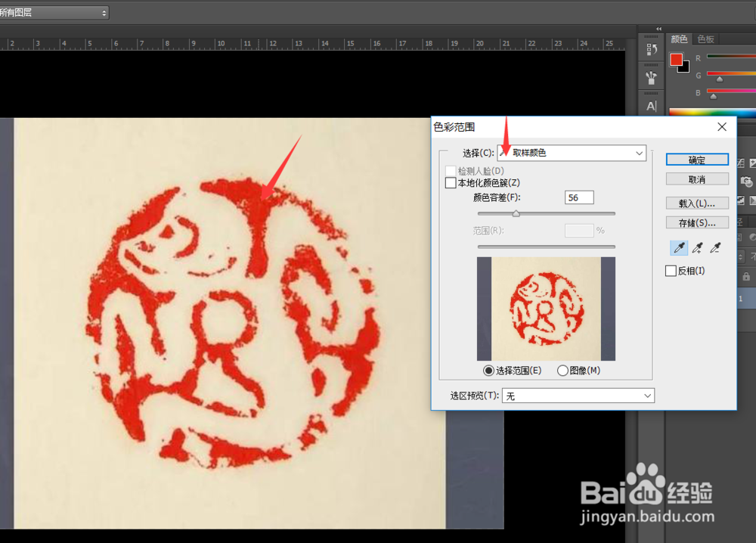Click the G channel slider handle
The height and width of the screenshot is (543, 756).
(720, 79)
